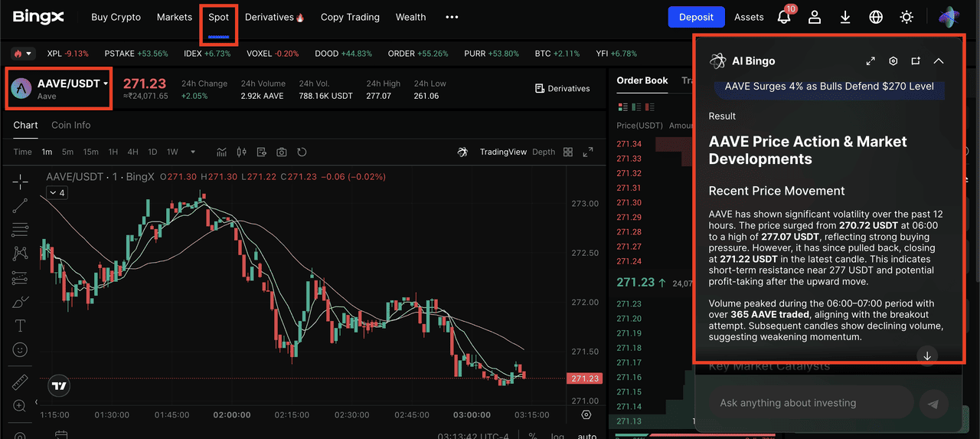Open the chart indicators icon
This screenshot has width=980, height=439.
tap(222, 152)
